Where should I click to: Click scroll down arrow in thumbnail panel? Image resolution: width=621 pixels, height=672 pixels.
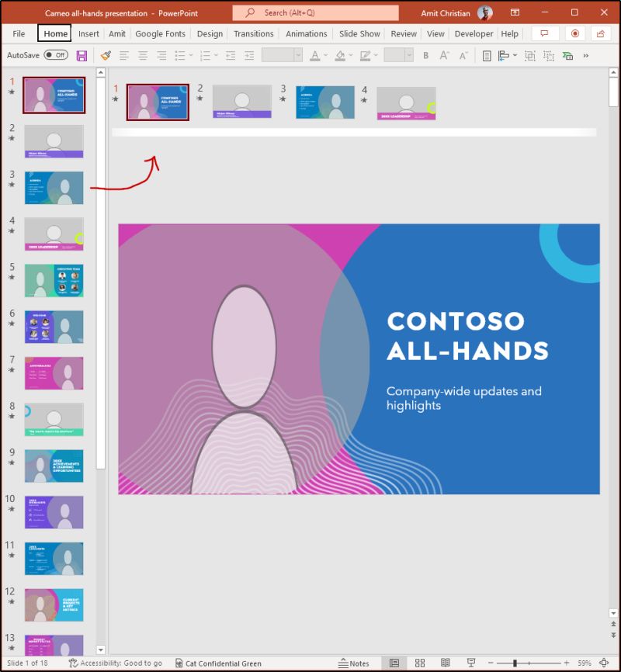[101, 649]
